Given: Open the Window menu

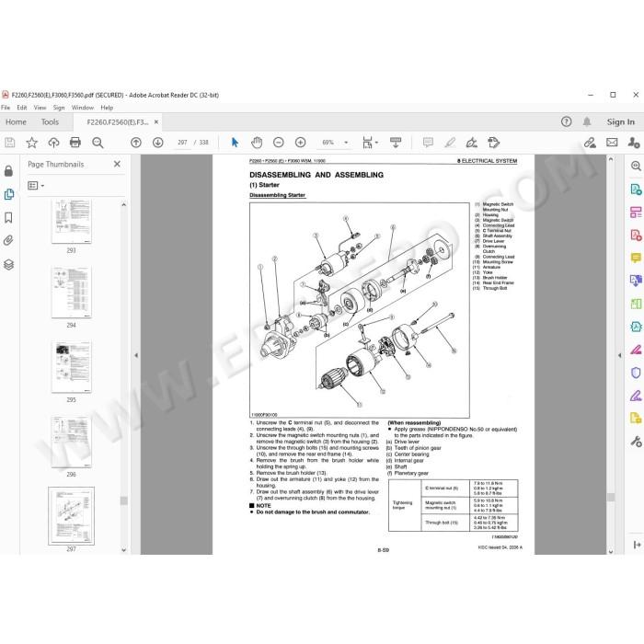Looking at the screenshot, I should coord(83,108).
